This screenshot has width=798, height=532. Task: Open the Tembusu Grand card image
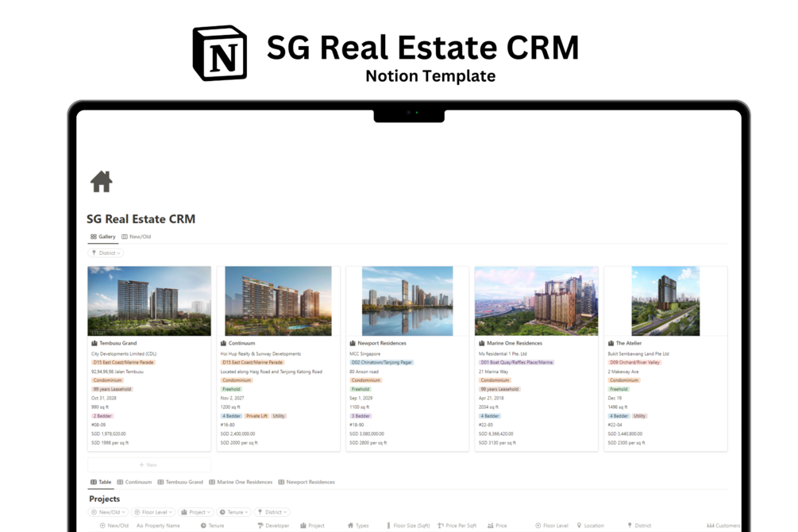pyautogui.click(x=149, y=301)
